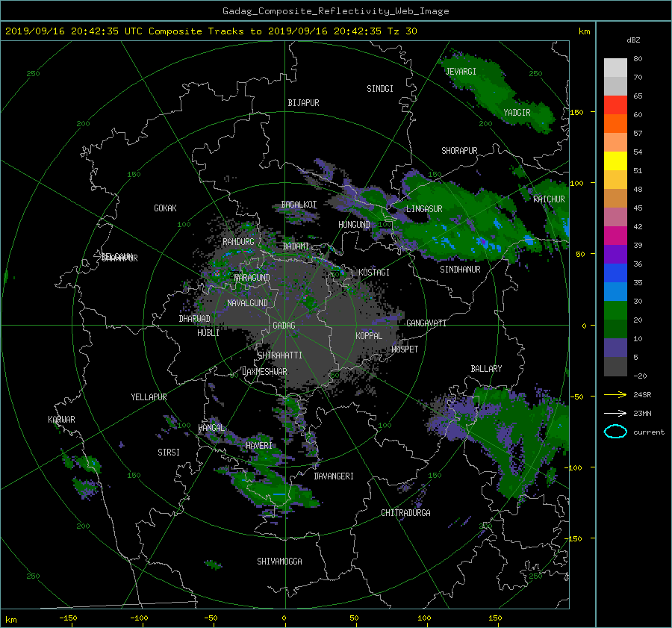Click the HAVERI city label

(259, 446)
